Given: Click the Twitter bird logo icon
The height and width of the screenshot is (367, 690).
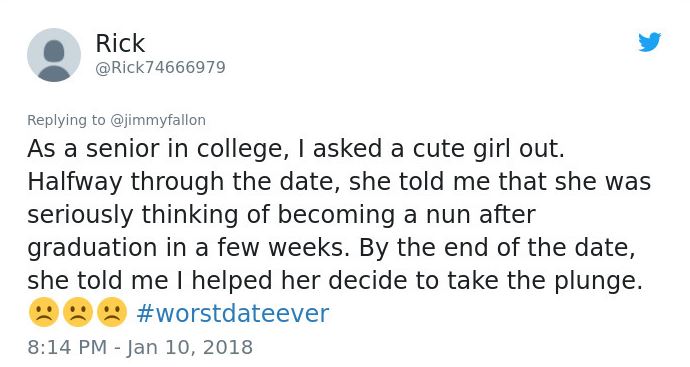Looking at the screenshot, I should (650, 42).
